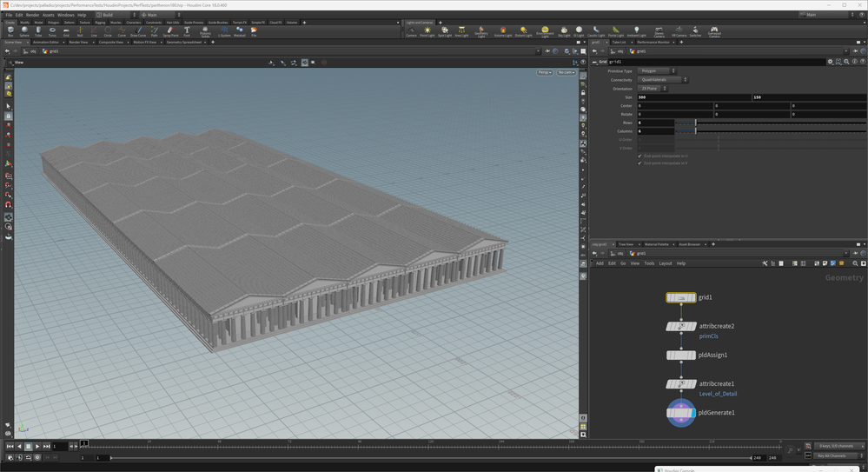Click the No cam viewport button
Screen dimensions: 868x472
tap(566, 72)
